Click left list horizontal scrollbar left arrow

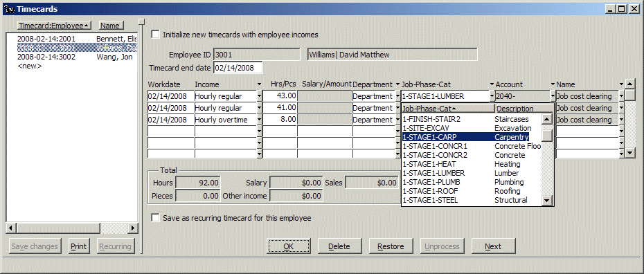point(12,228)
